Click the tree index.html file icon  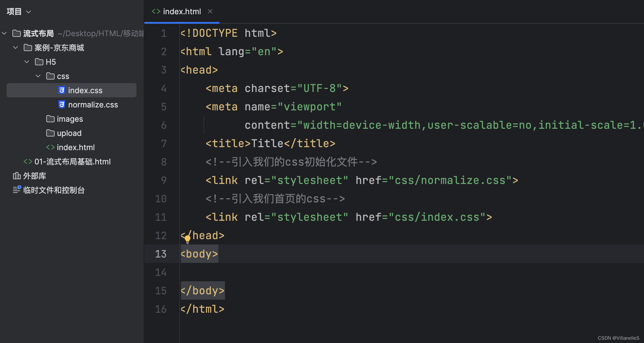tap(50, 147)
